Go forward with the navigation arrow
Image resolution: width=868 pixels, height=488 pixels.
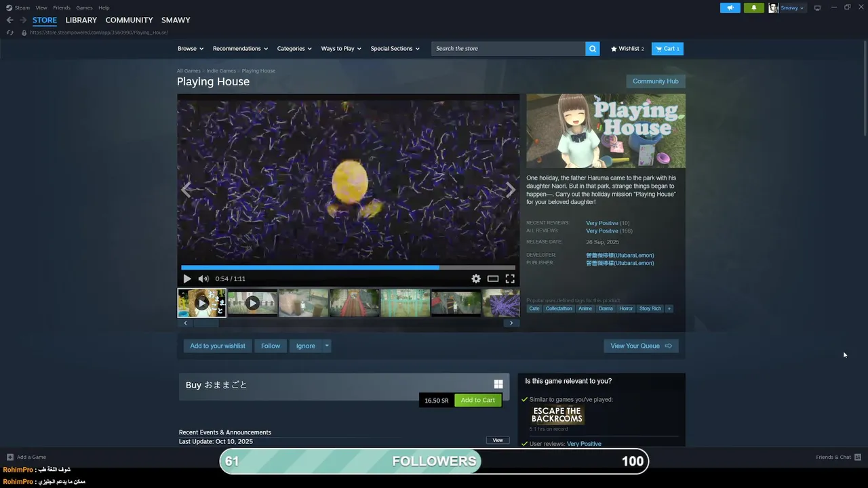click(23, 20)
